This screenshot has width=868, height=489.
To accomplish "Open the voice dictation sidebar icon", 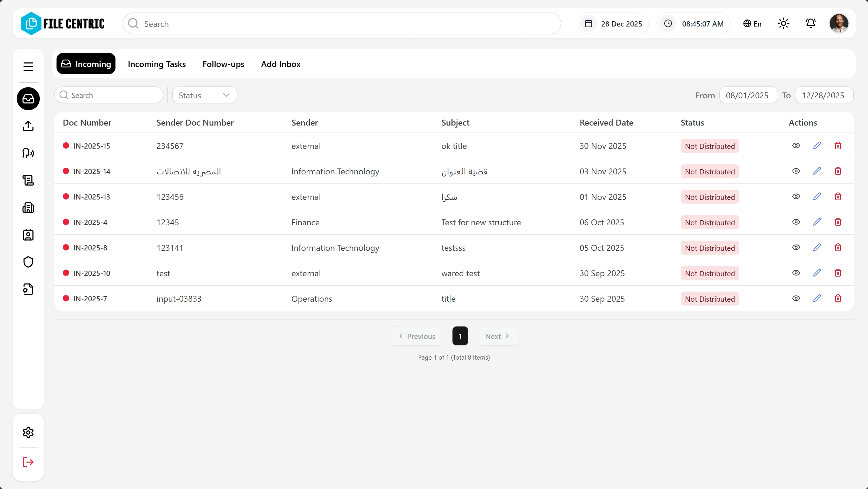I will tap(28, 153).
